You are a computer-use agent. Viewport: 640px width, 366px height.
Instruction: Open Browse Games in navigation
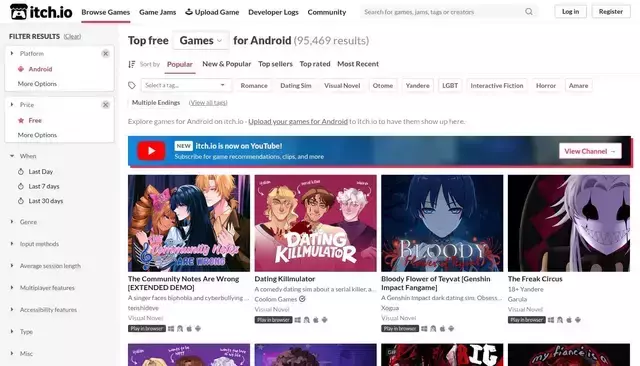[106, 12]
